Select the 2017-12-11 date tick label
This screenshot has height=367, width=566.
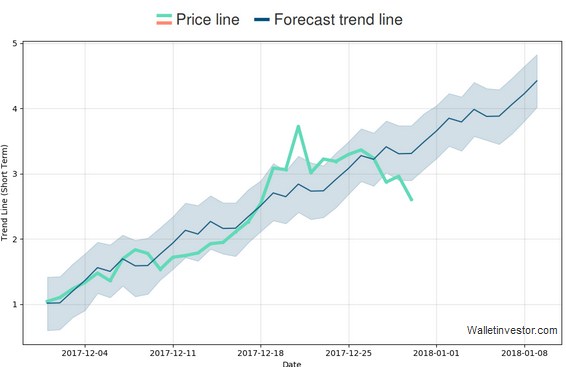pos(173,353)
